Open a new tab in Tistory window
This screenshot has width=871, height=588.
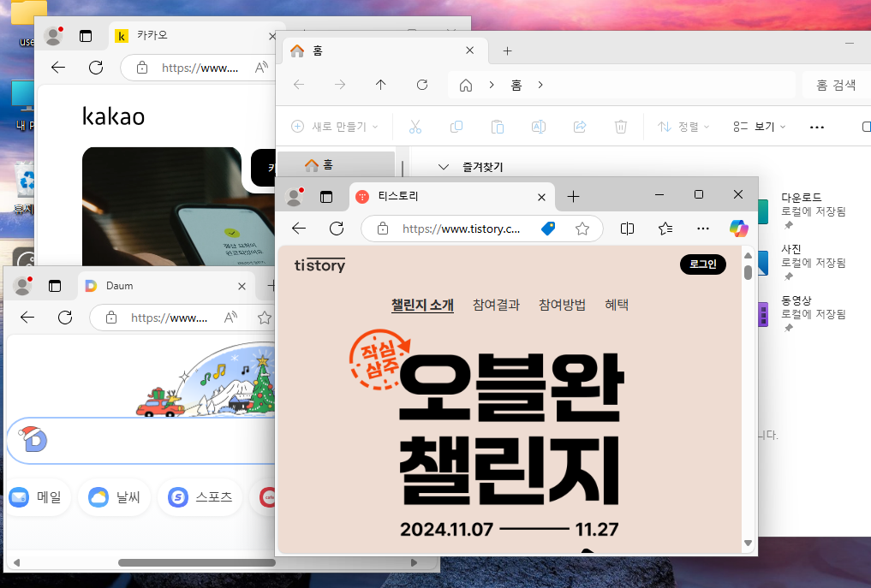tap(573, 196)
